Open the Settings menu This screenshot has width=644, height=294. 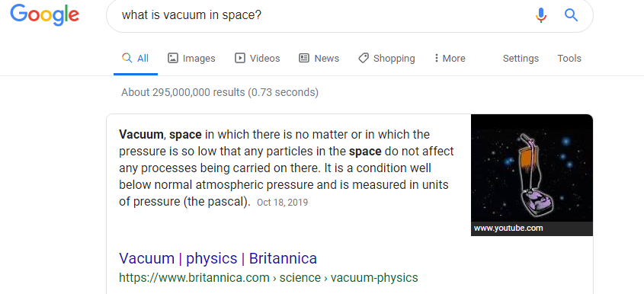click(x=521, y=59)
